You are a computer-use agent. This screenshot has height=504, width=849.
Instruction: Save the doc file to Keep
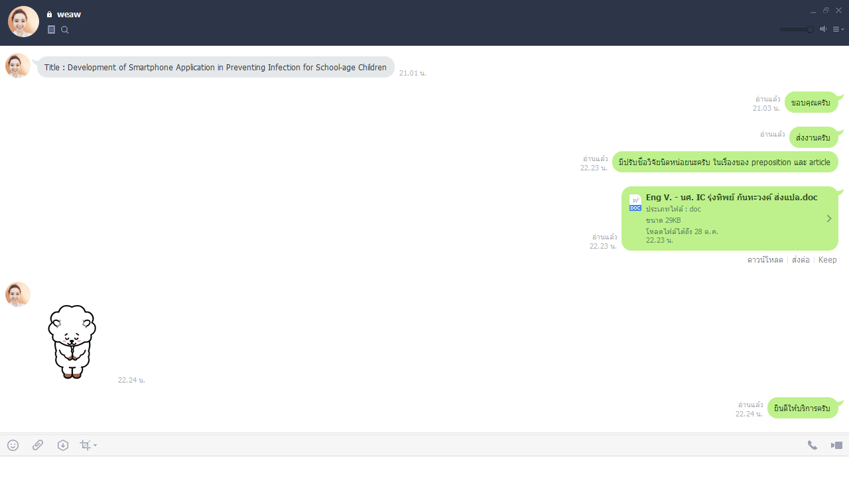(x=827, y=260)
